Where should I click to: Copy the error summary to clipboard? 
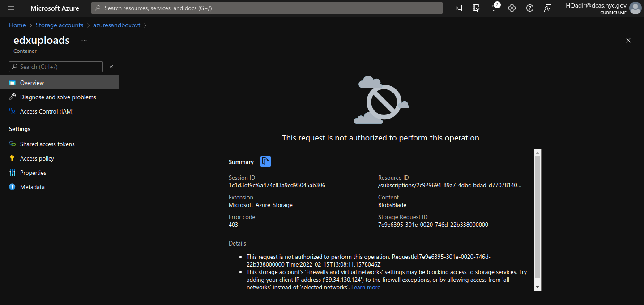click(x=265, y=161)
